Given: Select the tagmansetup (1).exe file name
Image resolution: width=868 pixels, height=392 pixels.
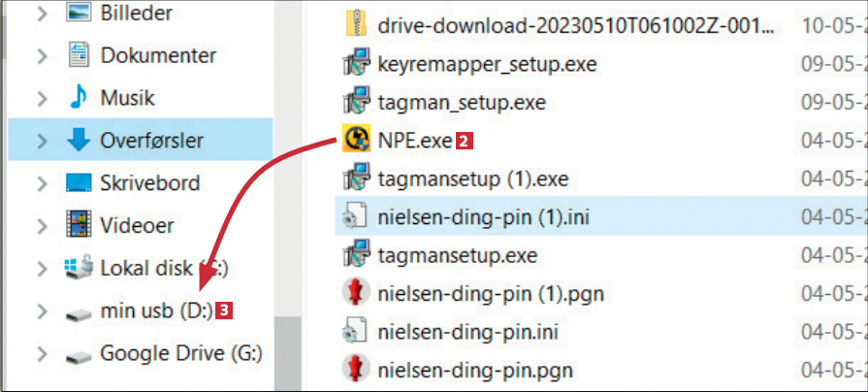Looking at the screenshot, I should coord(472,180).
